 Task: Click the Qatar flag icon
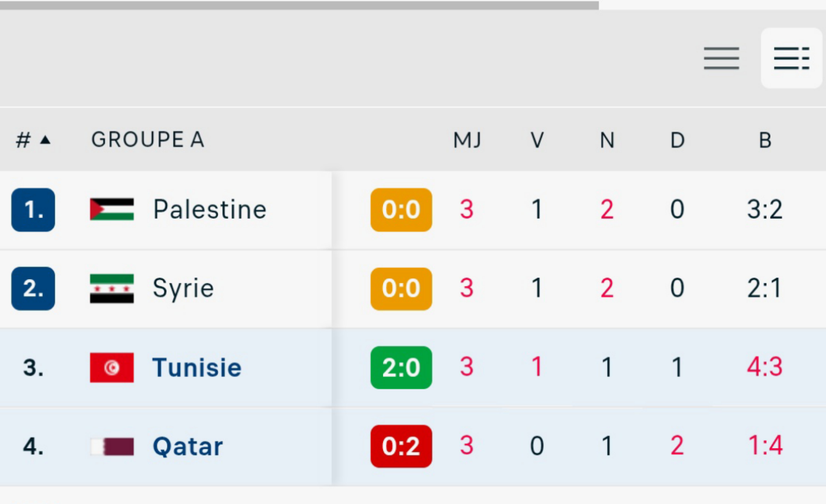click(112, 447)
